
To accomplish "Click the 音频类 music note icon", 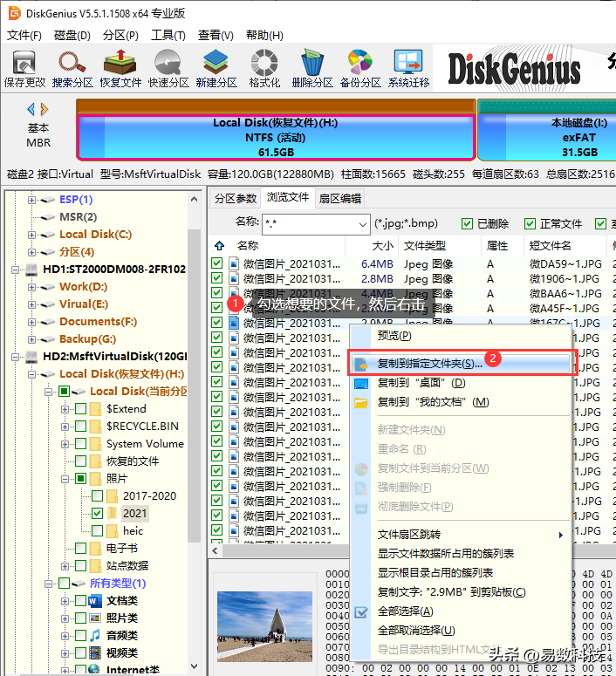I will coord(95,635).
